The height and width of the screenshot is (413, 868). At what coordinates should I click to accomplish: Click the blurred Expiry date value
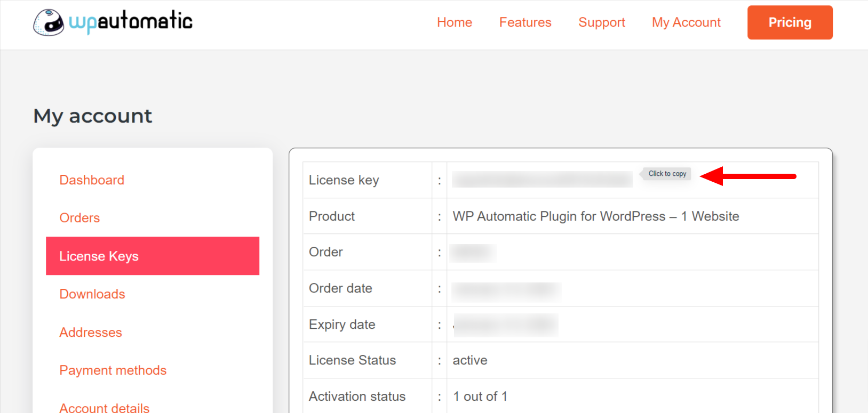[x=505, y=325]
